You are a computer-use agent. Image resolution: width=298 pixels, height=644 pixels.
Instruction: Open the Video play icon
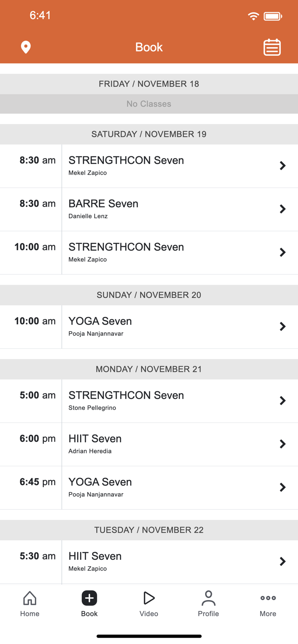tap(149, 598)
